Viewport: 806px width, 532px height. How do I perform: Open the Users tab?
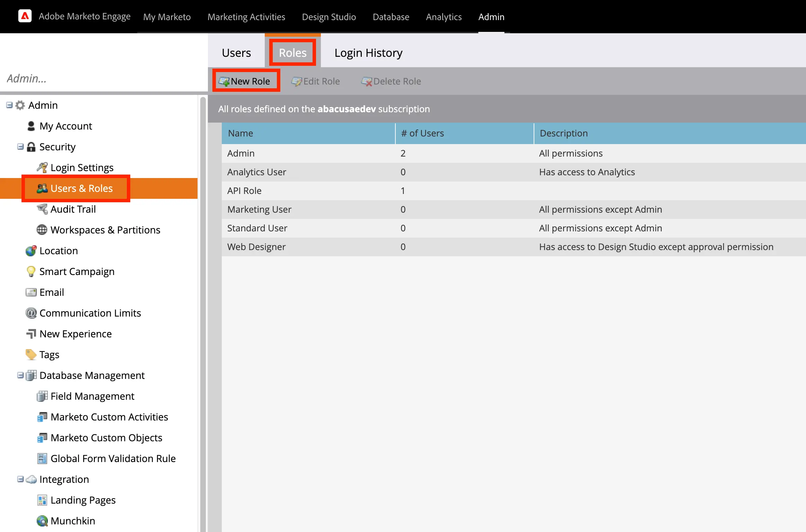click(x=236, y=53)
